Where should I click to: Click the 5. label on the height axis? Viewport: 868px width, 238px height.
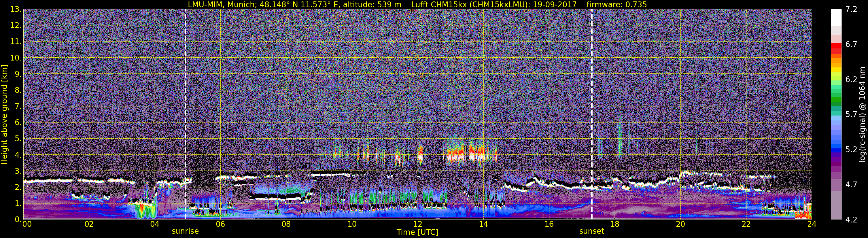18,139
